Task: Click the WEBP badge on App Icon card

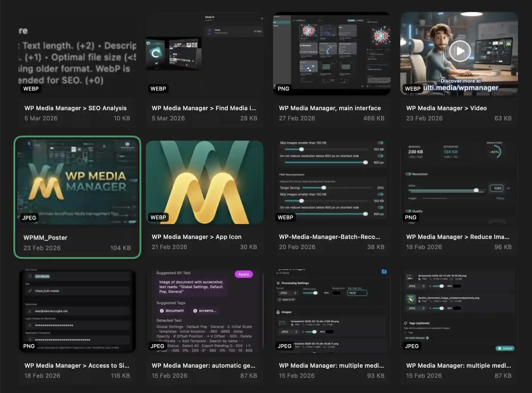Action: (x=158, y=218)
